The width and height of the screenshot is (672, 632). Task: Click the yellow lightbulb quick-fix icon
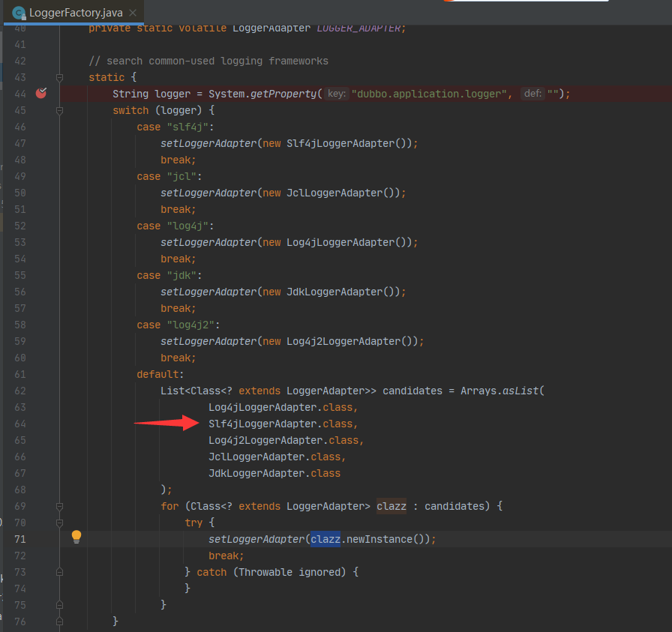[x=76, y=537]
